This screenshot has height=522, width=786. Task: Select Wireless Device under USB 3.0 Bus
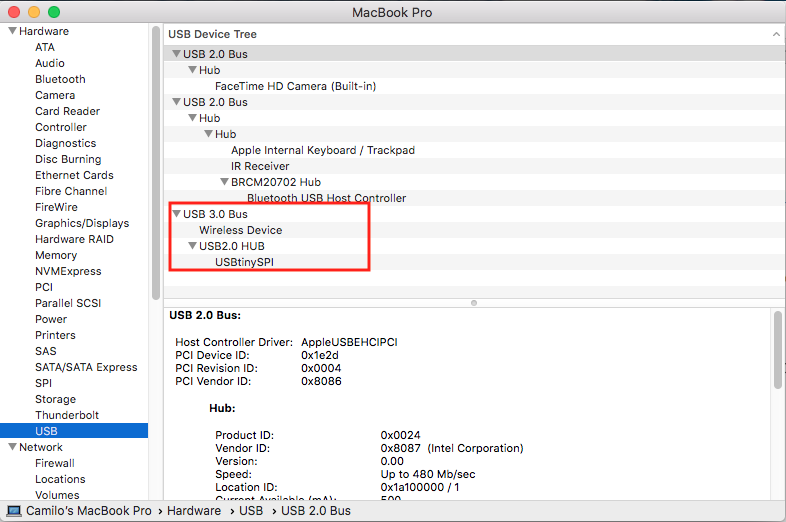pos(241,230)
